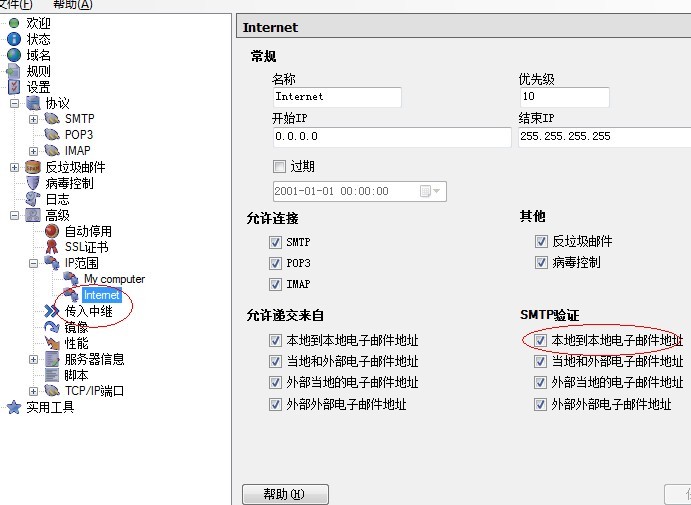This screenshot has width=691, height=505.
Task: Click the 反垃圾邮件 spam can icon
Action: tap(33, 167)
